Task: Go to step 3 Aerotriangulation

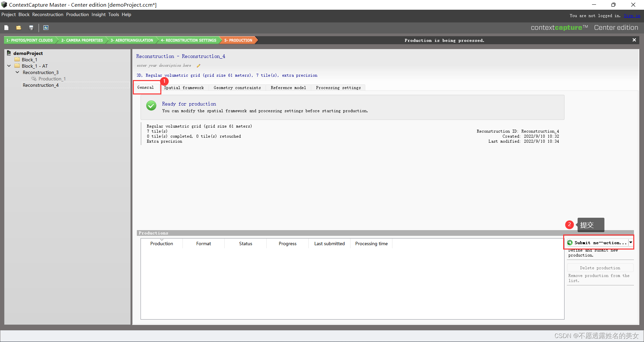Action: pos(132,40)
